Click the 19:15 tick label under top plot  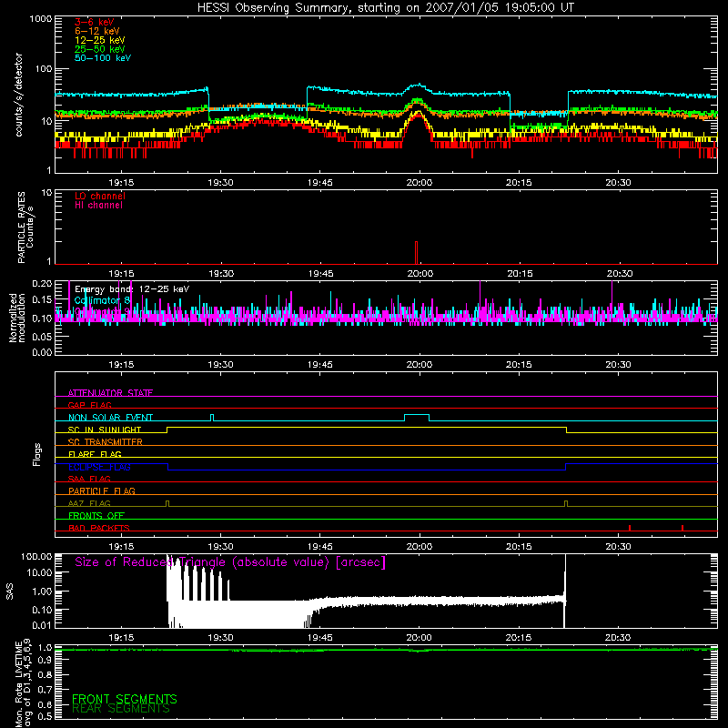(121, 183)
